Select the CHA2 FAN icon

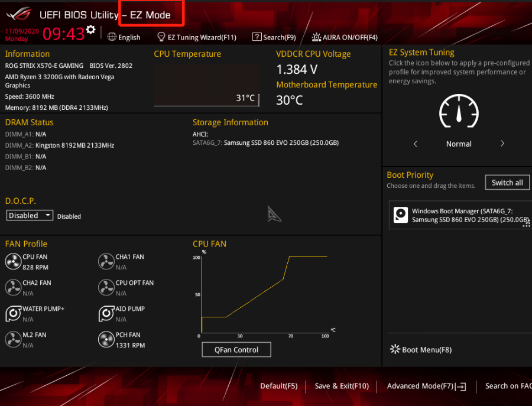tap(13, 288)
